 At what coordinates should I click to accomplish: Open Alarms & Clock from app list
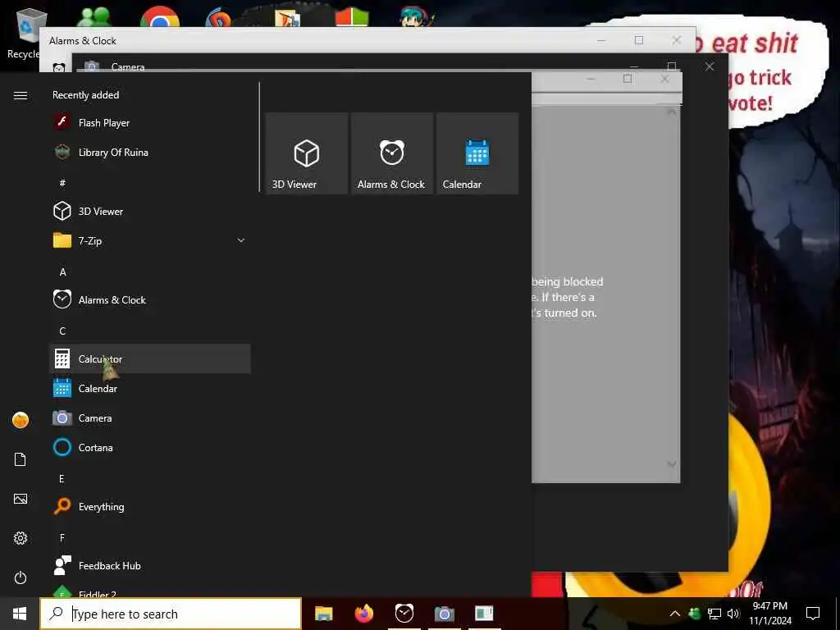tap(149, 299)
